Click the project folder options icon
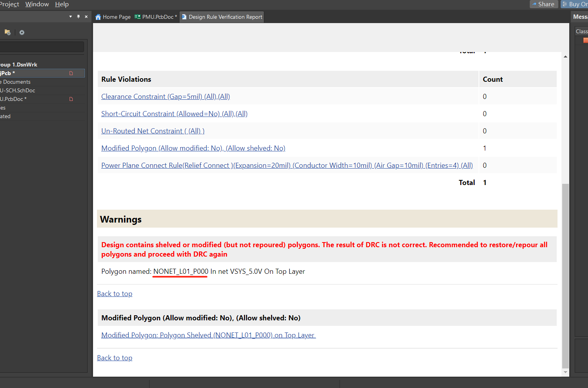The image size is (588, 388). 7,32
